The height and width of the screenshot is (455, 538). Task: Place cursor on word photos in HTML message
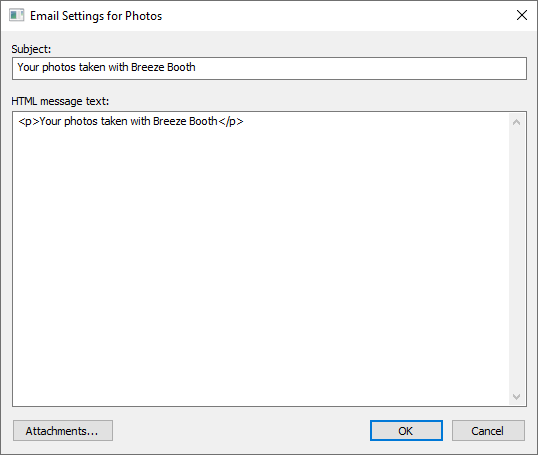coord(81,121)
